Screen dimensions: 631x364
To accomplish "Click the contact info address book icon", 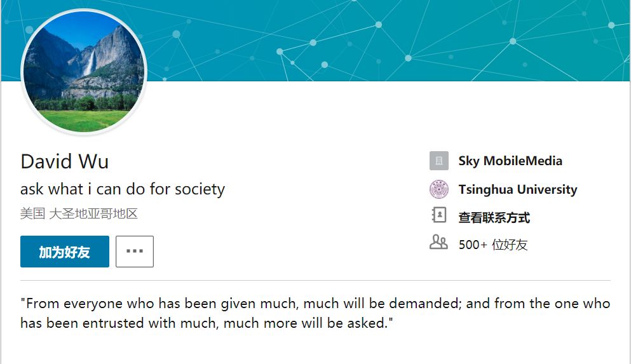I will [438, 216].
